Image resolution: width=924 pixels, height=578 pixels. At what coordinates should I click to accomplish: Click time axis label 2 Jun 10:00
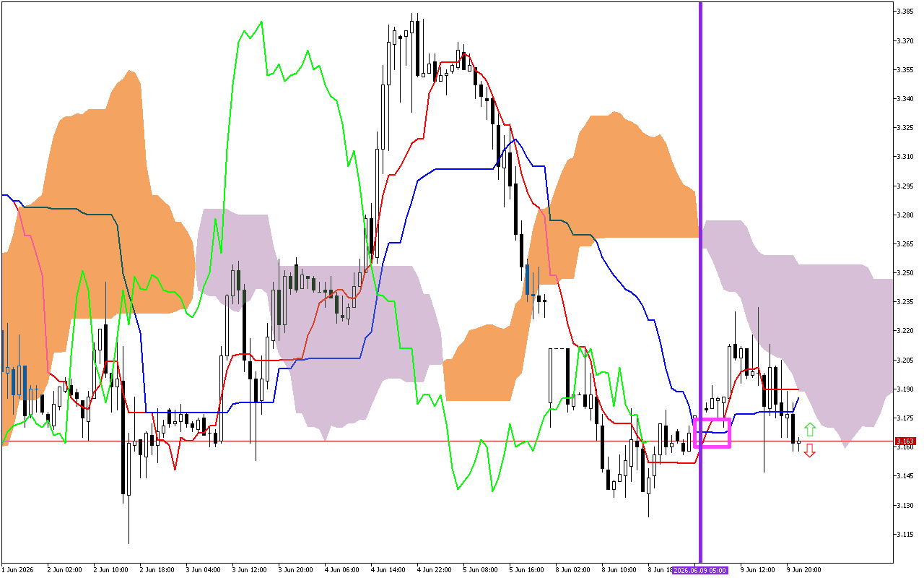click(110, 570)
